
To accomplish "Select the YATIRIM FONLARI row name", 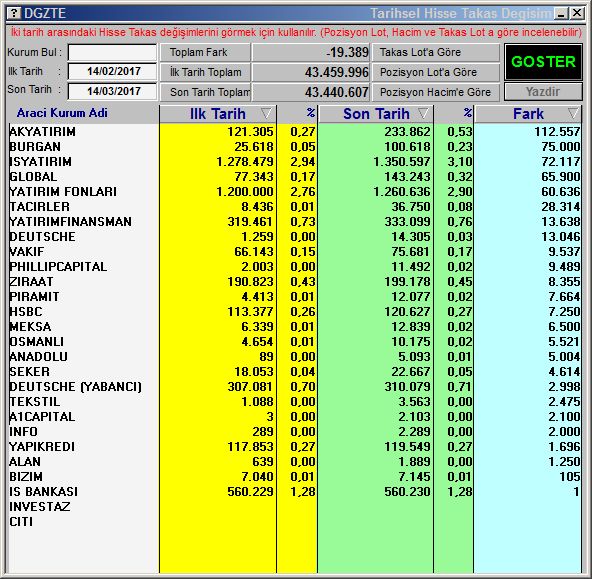I will 63,192.
